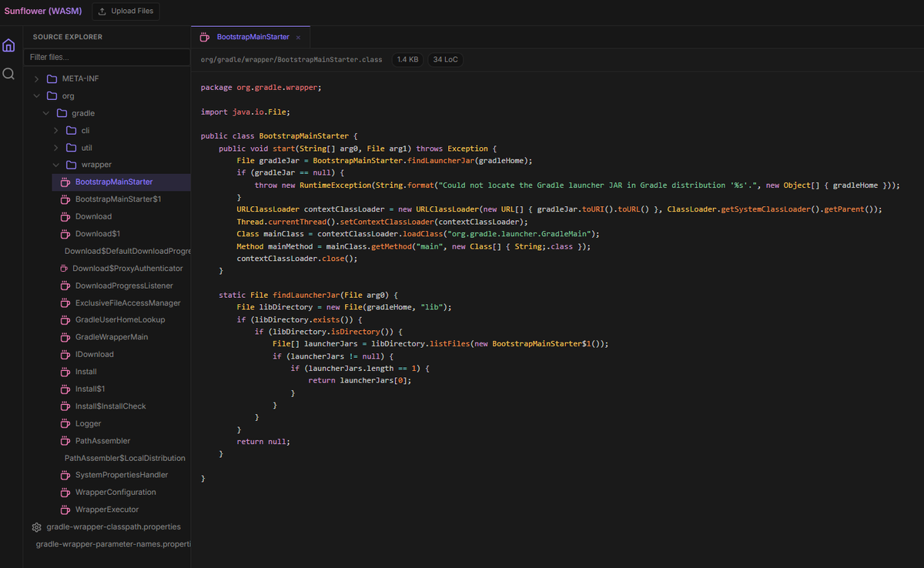Click the "return launcherJars[0];" code line

pyautogui.click(x=360, y=380)
